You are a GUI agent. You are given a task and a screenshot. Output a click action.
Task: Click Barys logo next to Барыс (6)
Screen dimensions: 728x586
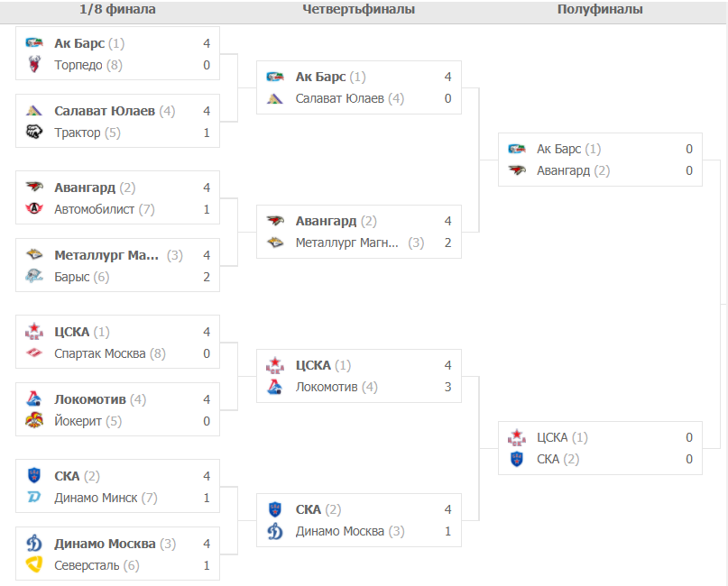[x=34, y=277]
